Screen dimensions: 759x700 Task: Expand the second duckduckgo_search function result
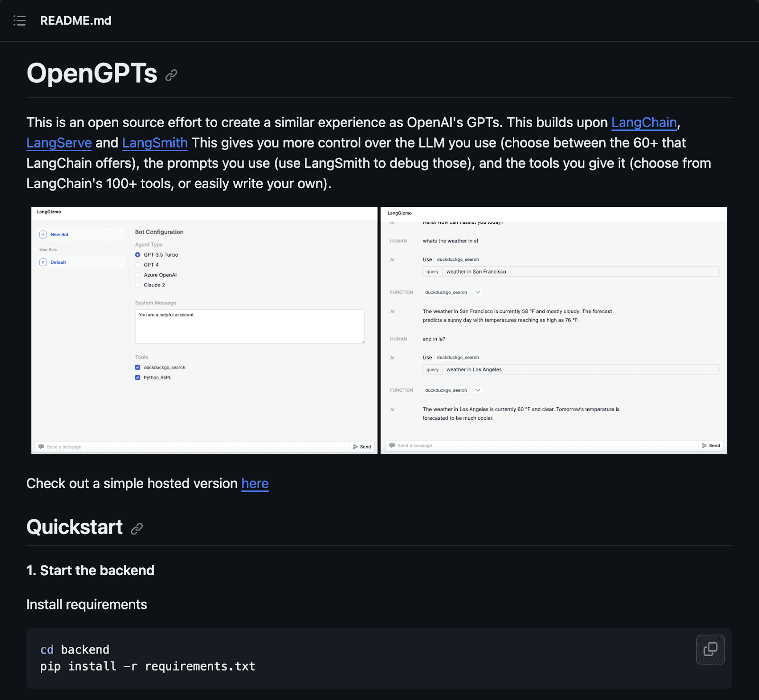coord(478,390)
